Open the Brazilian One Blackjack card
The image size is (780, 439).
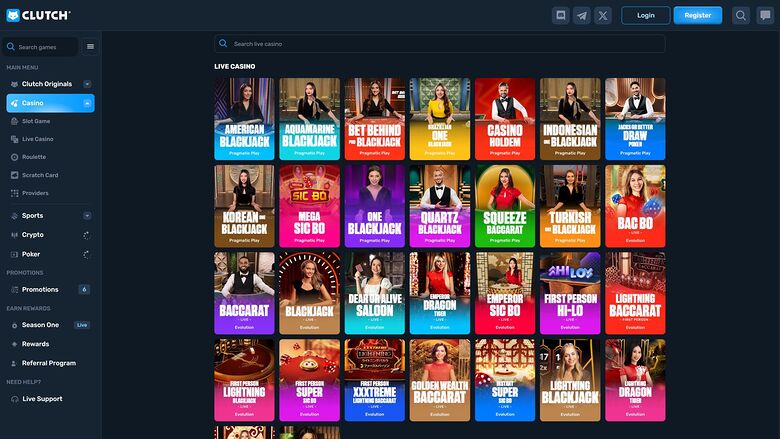click(x=440, y=119)
